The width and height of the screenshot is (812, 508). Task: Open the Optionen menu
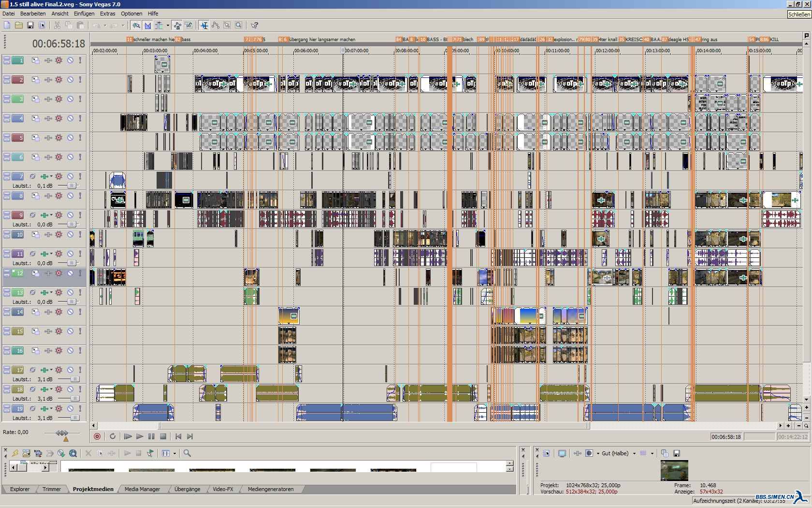click(131, 14)
